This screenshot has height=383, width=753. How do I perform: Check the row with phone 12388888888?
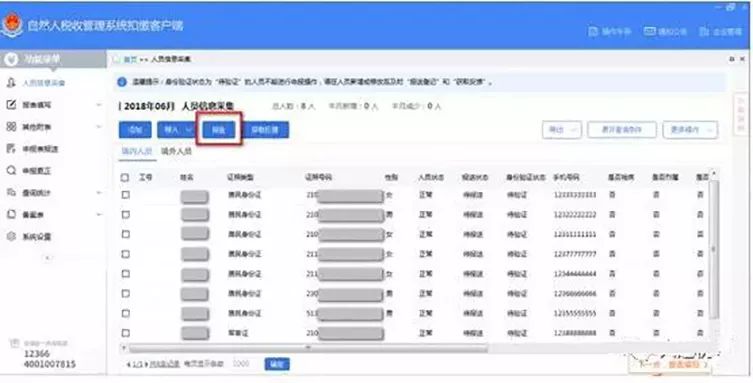(125, 333)
